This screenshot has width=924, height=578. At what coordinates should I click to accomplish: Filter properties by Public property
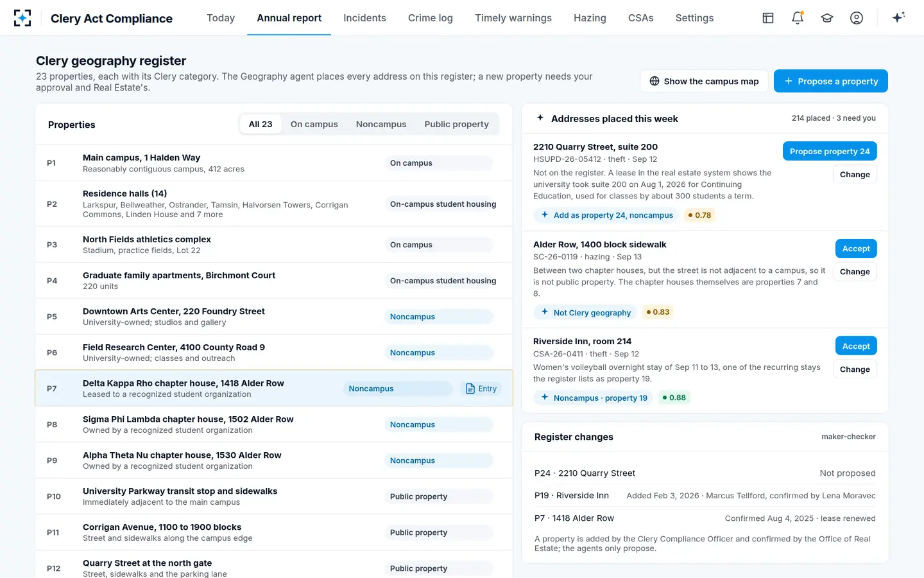[456, 124]
